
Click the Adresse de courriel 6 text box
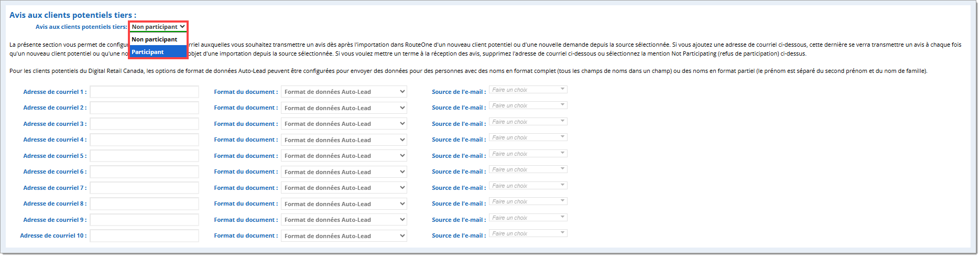click(144, 172)
